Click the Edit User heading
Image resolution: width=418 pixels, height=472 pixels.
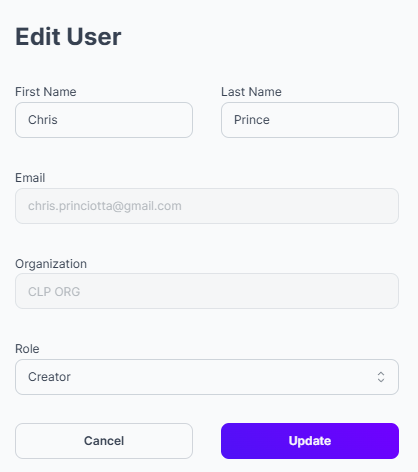pos(68,36)
